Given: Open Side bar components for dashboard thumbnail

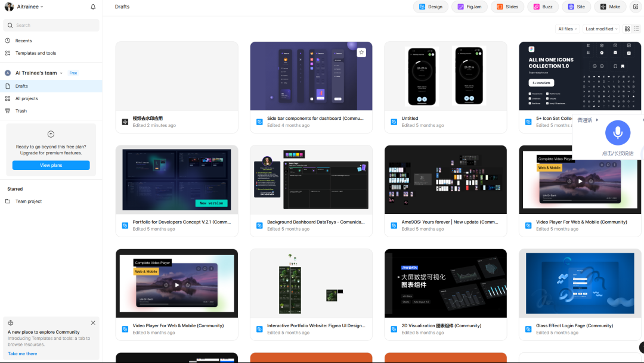Looking at the screenshot, I should coord(311,76).
